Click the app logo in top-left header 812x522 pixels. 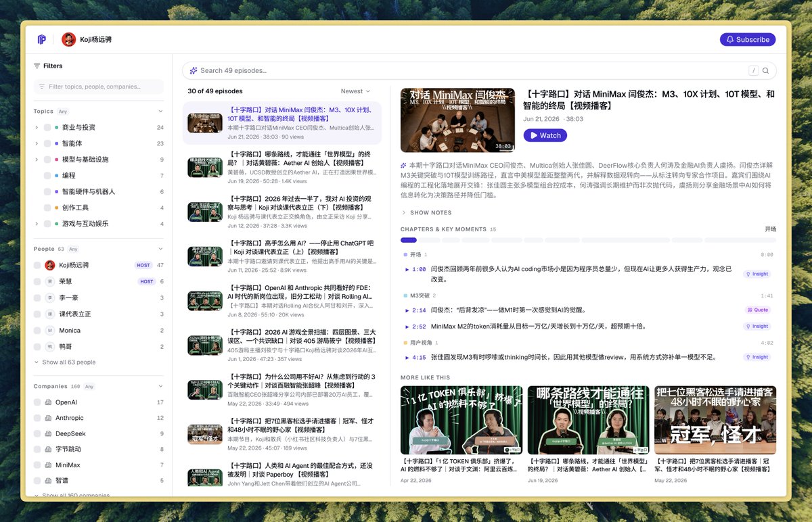coord(42,39)
